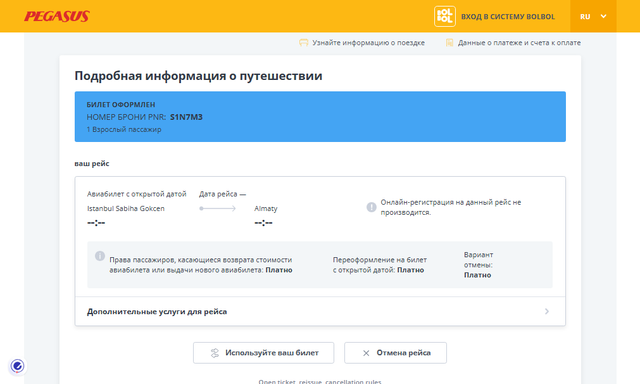Click the Almaty destination text
640x384 pixels.
(266, 209)
